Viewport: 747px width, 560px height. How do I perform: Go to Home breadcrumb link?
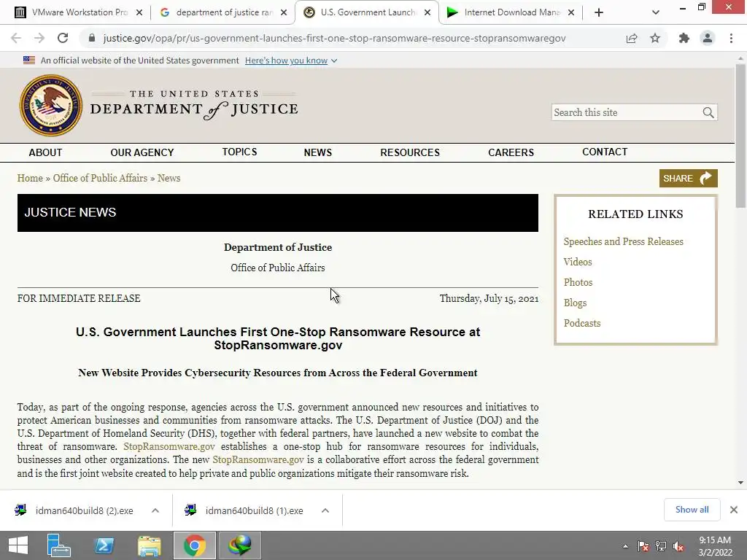(30, 178)
